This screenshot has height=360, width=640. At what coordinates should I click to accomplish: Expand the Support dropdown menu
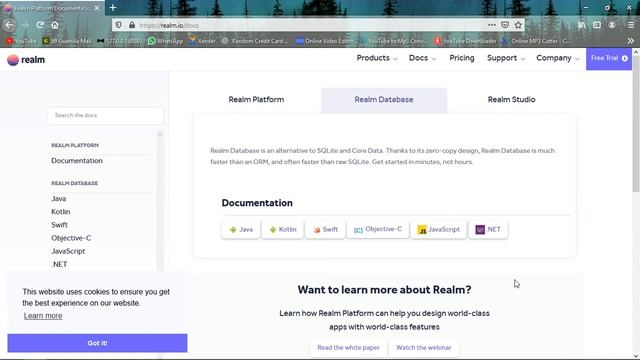tap(506, 58)
